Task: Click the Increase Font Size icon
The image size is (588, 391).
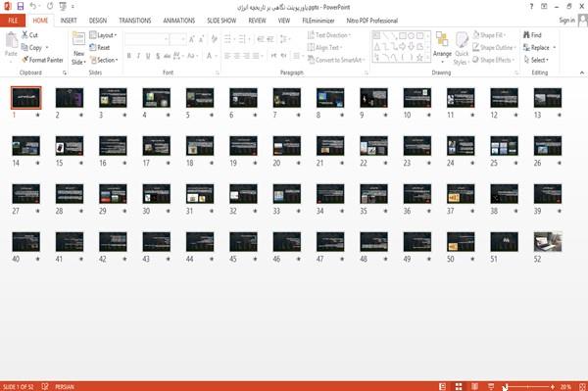Action: 192,38
